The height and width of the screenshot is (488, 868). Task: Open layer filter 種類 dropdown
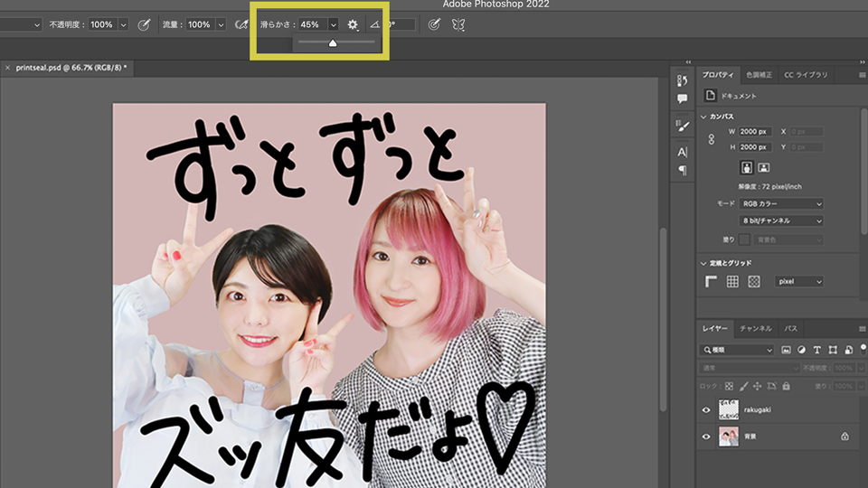coord(736,350)
